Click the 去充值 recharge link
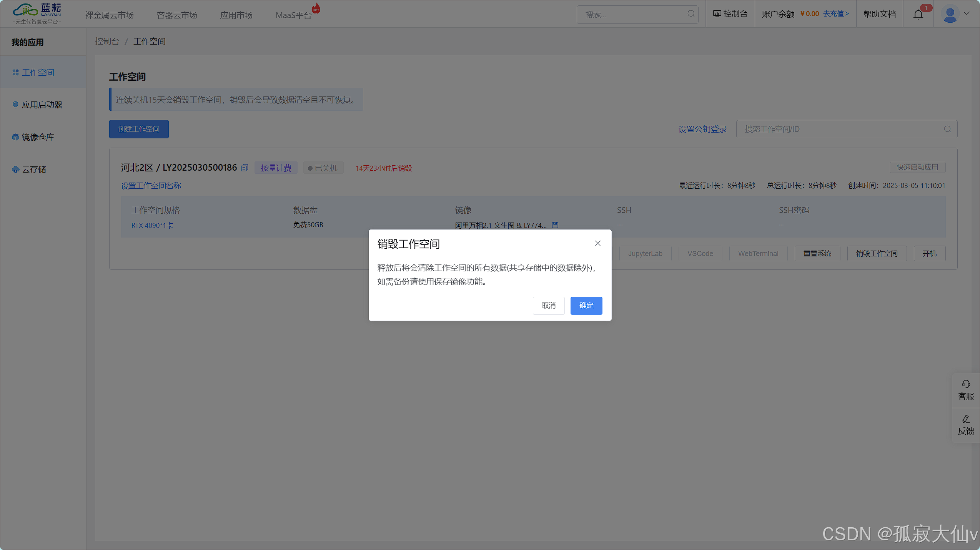 pyautogui.click(x=835, y=14)
